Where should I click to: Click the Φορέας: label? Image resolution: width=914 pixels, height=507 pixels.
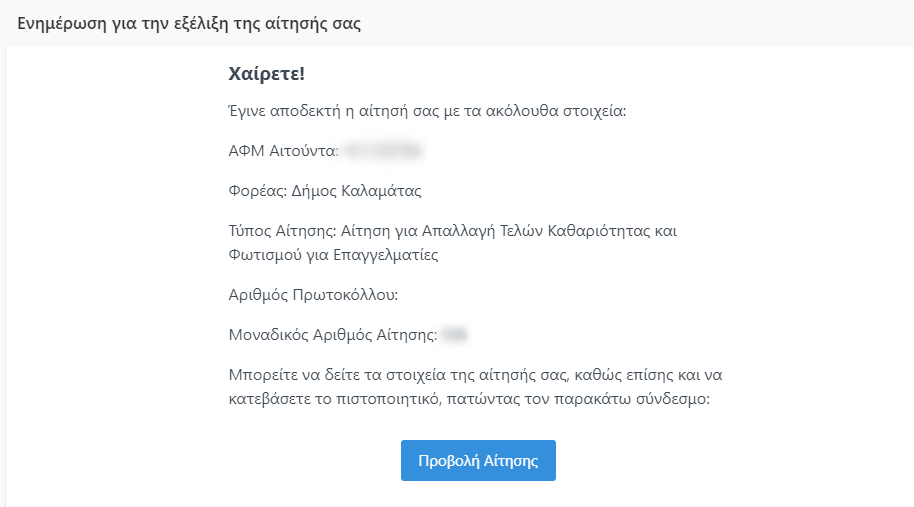coord(258,191)
